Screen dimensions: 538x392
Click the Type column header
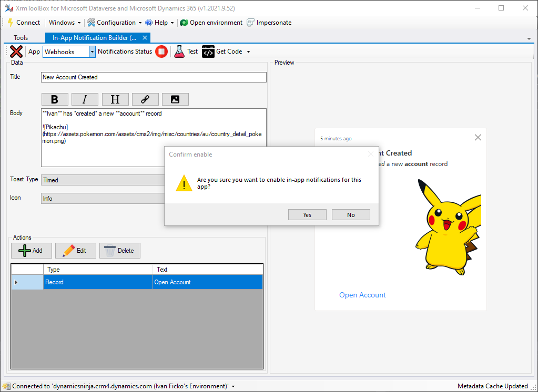[x=98, y=270]
